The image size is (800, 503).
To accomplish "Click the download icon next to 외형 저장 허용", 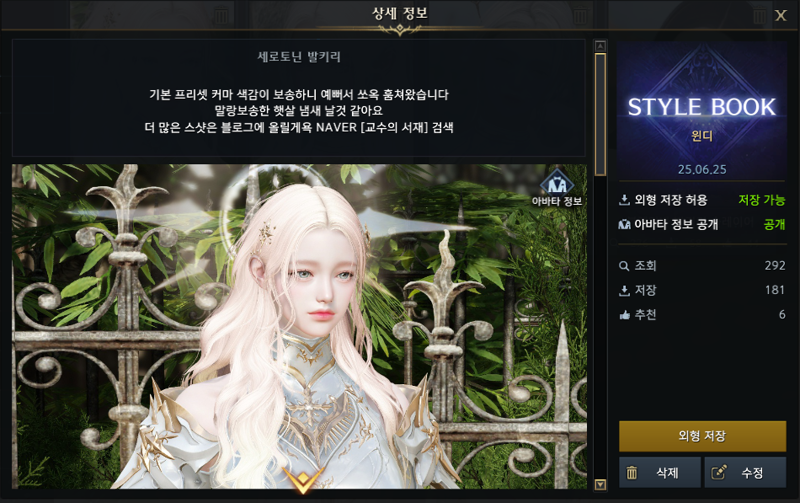I will pyautogui.click(x=624, y=200).
